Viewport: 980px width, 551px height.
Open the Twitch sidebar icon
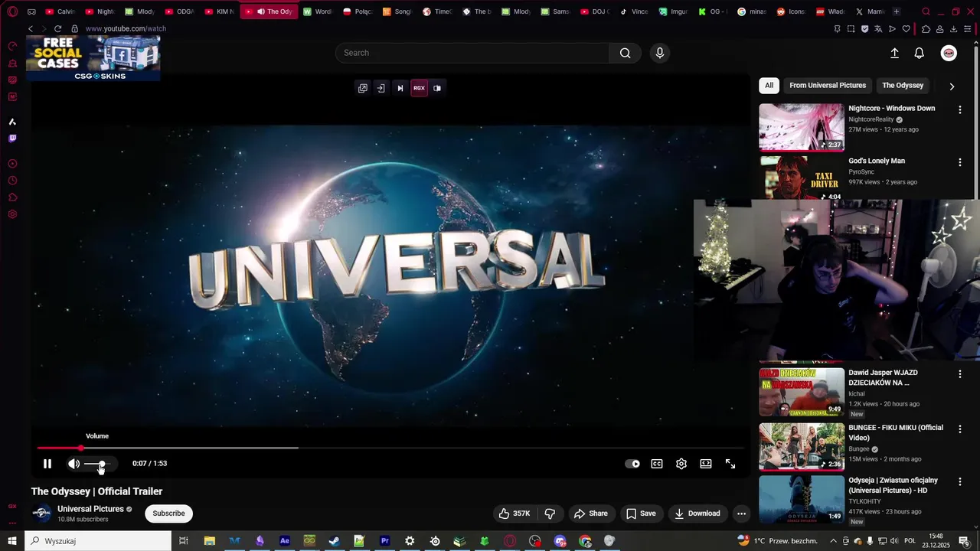tap(12, 139)
